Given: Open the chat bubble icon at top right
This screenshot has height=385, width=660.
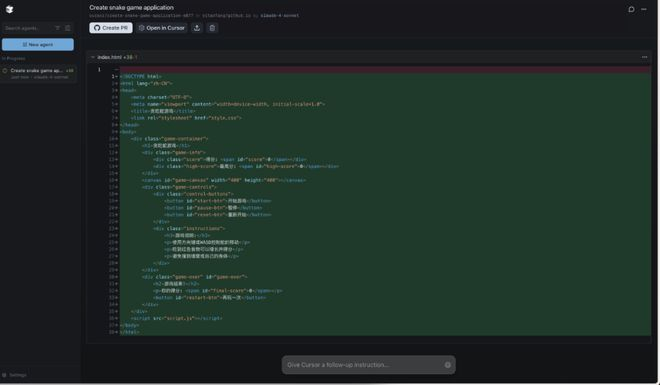Looking at the screenshot, I should pos(631,9).
